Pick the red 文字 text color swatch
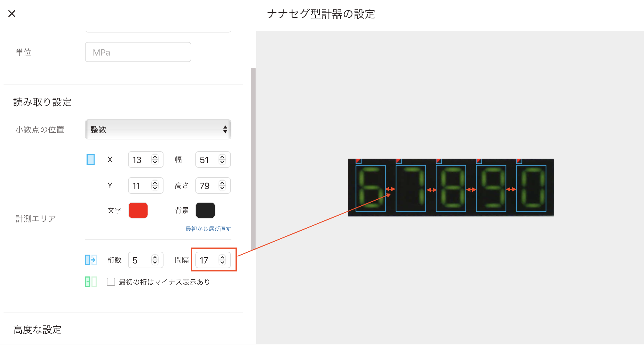The image size is (644, 345). pyautogui.click(x=138, y=210)
